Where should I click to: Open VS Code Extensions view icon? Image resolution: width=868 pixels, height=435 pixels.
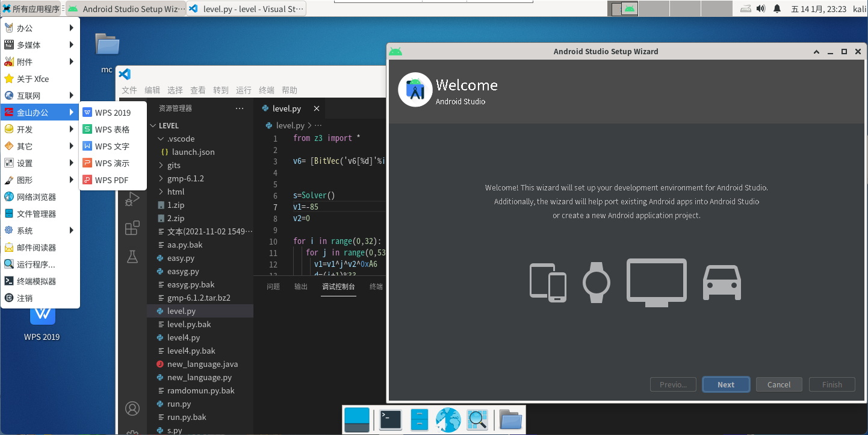coord(132,228)
